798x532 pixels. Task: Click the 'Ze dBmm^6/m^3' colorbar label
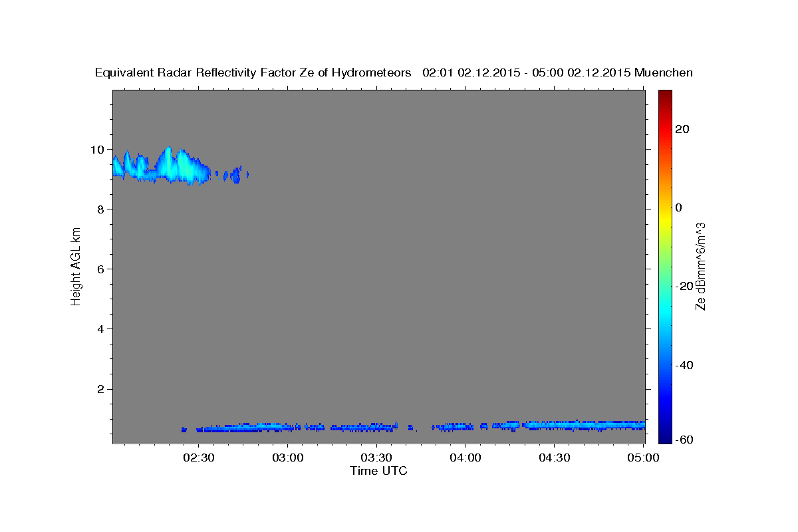coord(700,266)
